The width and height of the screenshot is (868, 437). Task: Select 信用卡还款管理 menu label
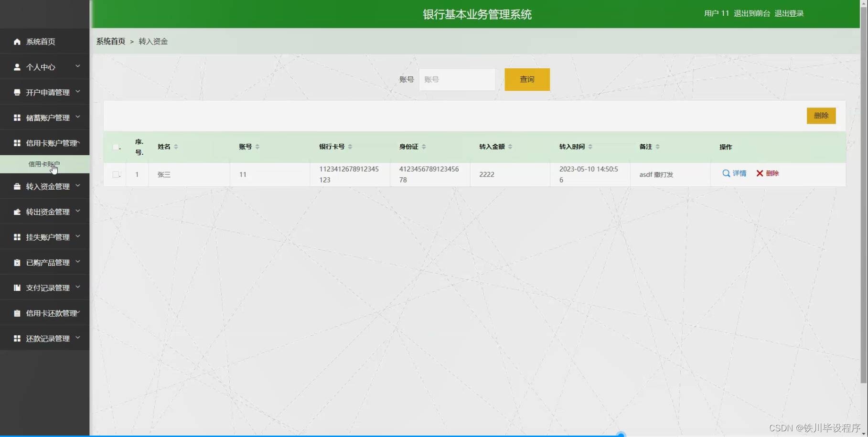(51, 313)
